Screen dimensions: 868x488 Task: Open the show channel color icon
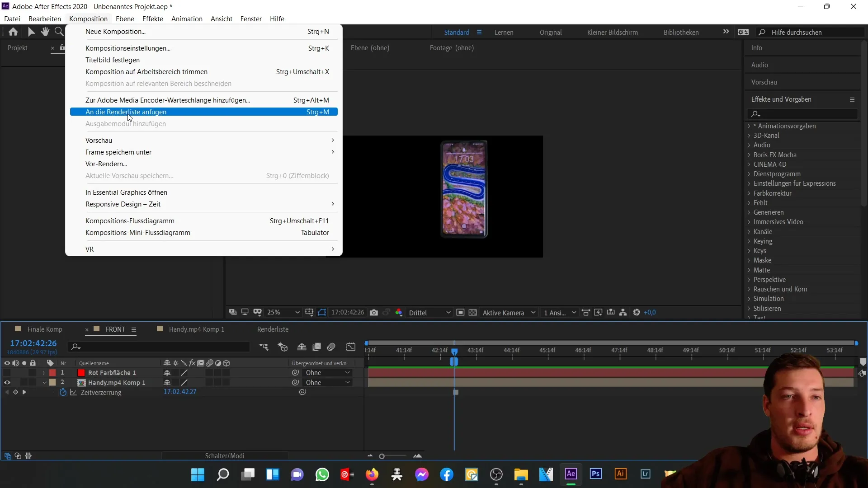tap(399, 313)
